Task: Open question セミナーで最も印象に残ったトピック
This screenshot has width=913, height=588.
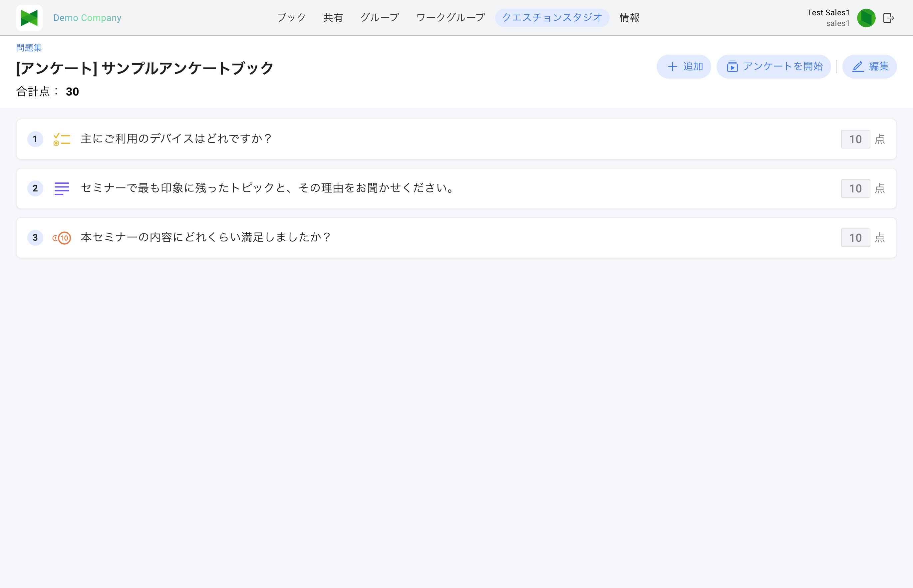Action: point(456,188)
